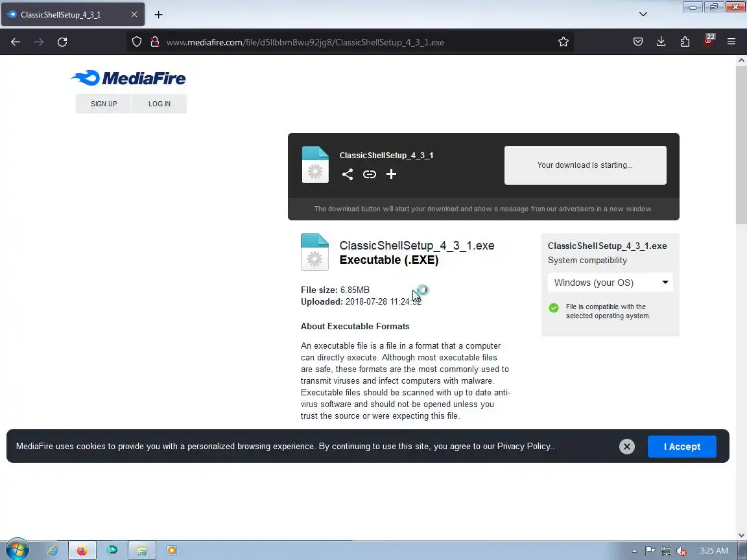
Task: Click the File size 6.85MB text
Action: [x=335, y=290]
